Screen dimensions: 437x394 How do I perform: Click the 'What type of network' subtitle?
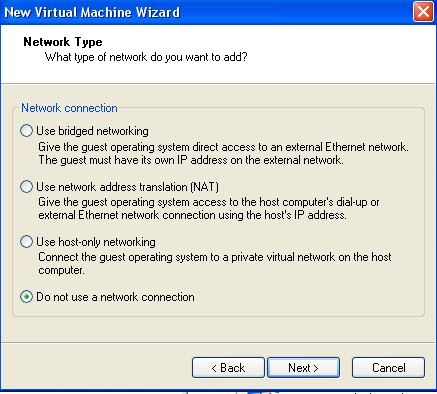click(x=146, y=57)
